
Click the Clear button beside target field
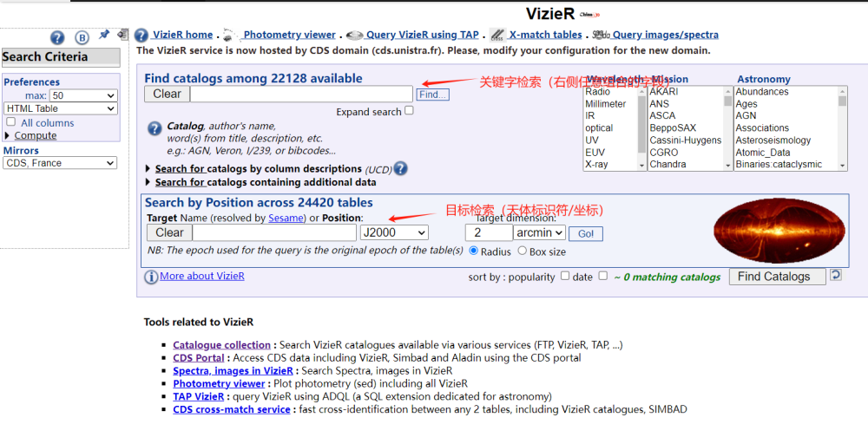click(169, 232)
